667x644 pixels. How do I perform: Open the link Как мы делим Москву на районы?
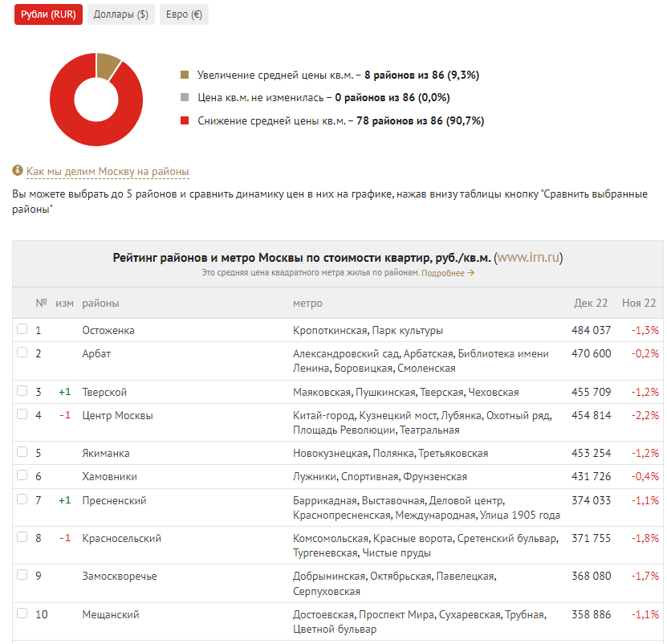pyautogui.click(x=108, y=170)
